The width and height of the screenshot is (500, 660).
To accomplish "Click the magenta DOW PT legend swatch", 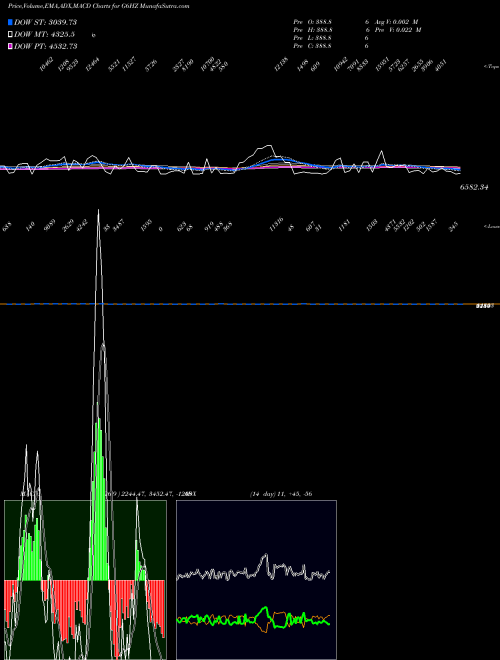I will [11, 46].
